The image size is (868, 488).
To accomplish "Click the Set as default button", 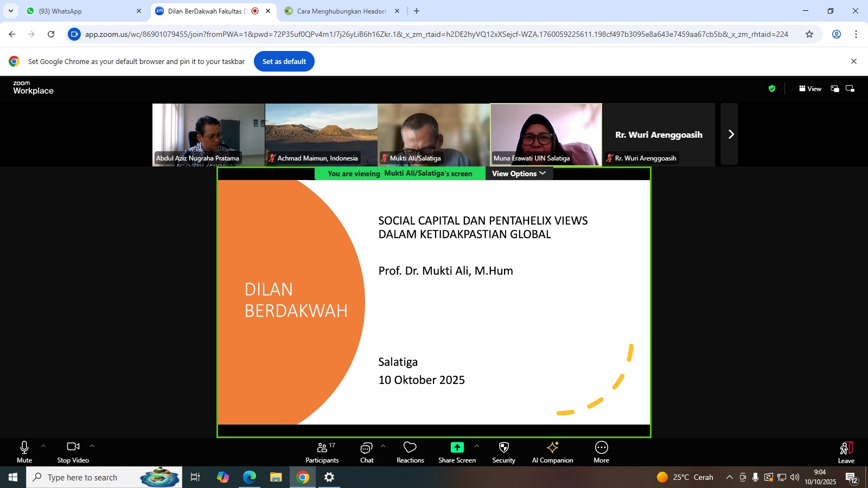I will pos(284,61).
